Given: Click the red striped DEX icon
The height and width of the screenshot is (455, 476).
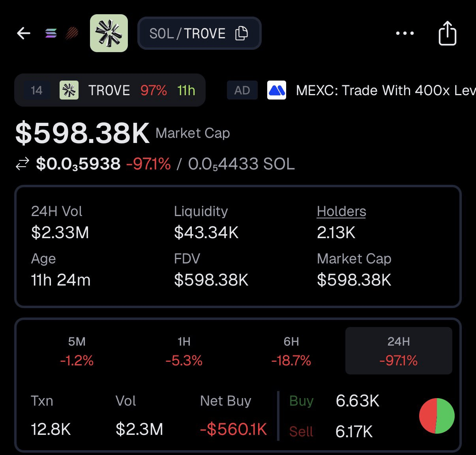Looking at the screenshot, I should [71, 33].
